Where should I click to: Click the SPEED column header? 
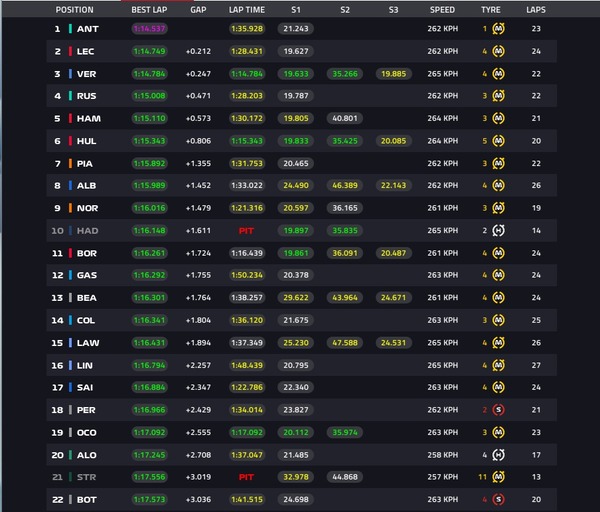[442, 10]
